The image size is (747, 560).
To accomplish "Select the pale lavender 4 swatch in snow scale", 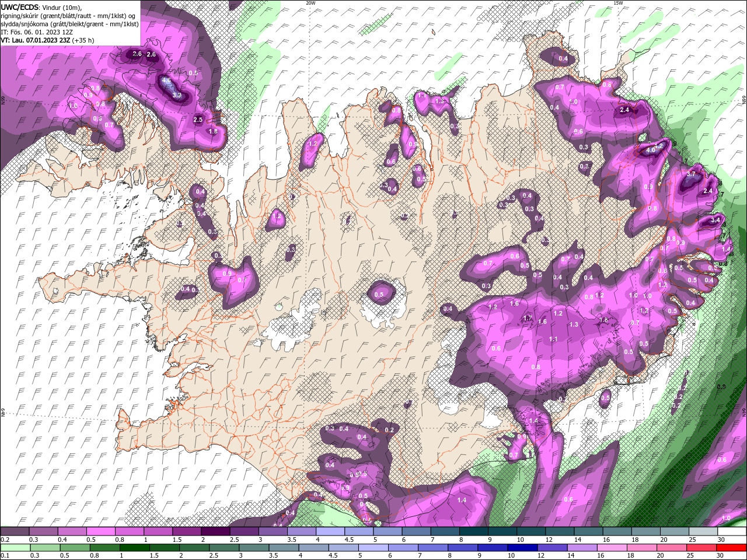I will [330, 531].
